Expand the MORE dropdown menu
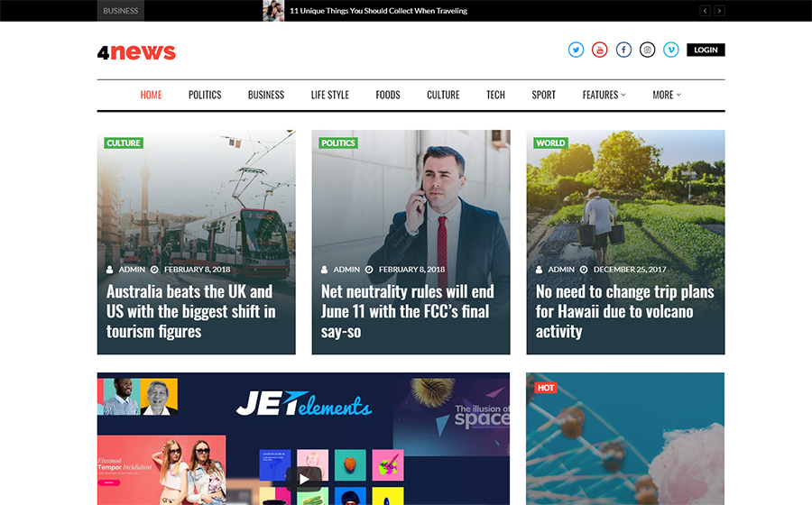 click(667, 95)
